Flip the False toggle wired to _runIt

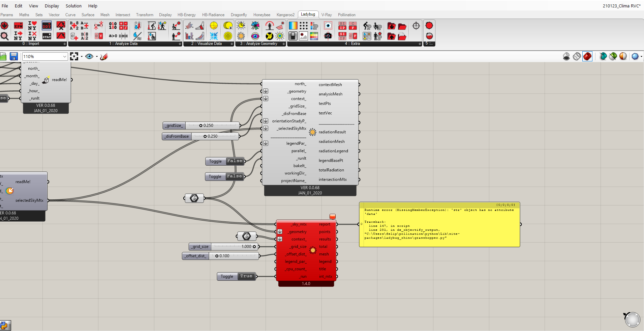pos(235,176)
